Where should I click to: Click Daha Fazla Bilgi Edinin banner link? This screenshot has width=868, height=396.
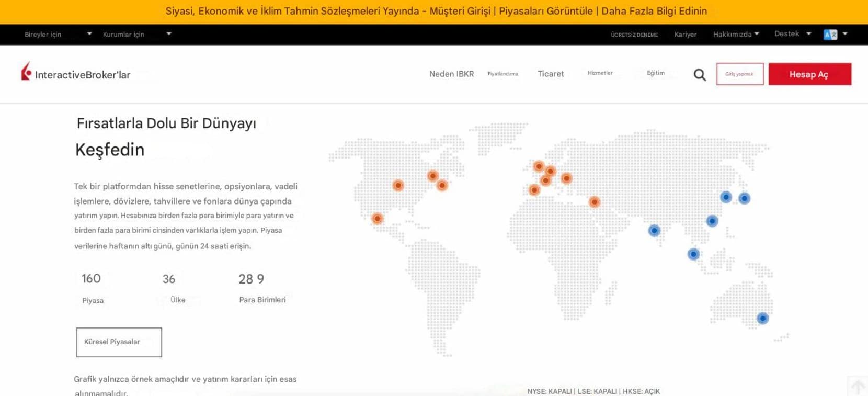click(654, 11)
